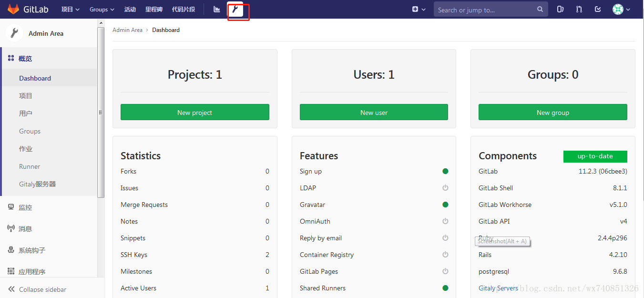Click the Container Registry disabled power icon

click(x=445, y=255)
